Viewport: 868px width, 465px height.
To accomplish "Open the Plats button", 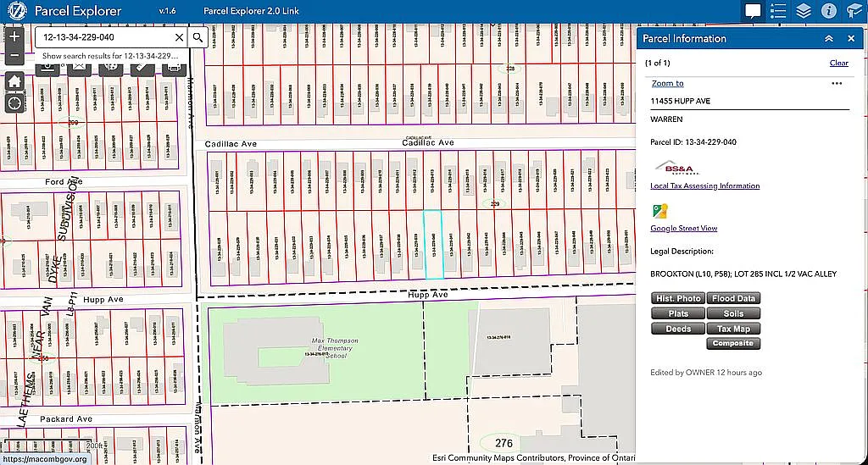I will [678, 313].
